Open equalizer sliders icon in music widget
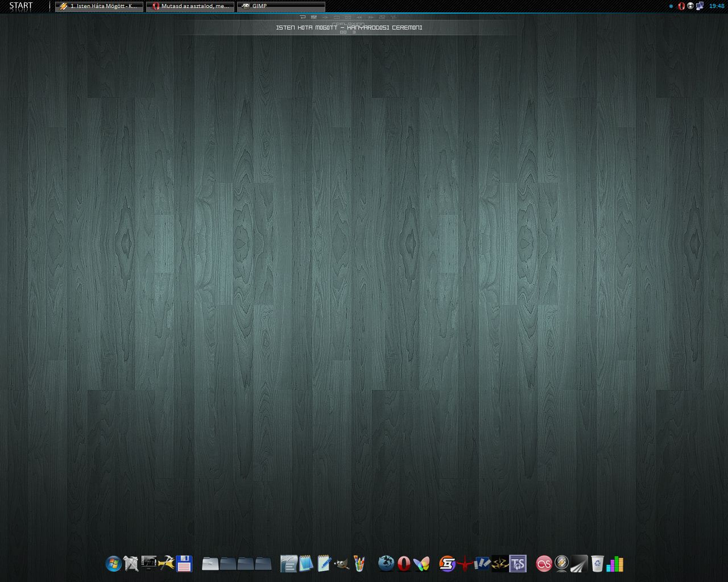 [x=314, y=17]
